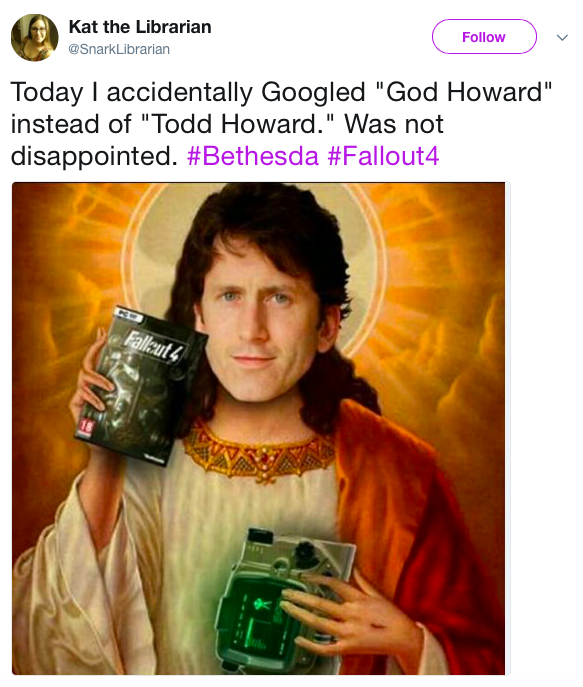Open the #Bethesda hashtag
The height and width of the screenshot is (687, 583).
tap(253, 156)
